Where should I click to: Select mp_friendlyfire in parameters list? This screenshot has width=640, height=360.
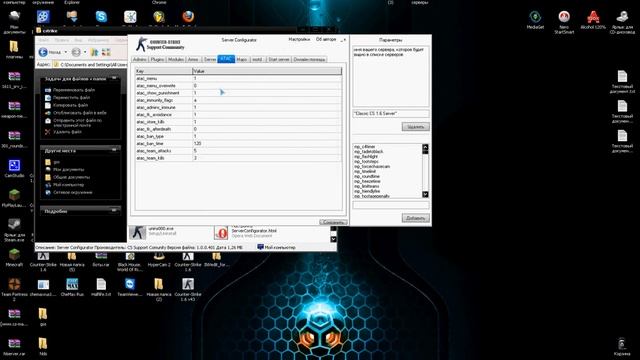(x=367, y=191)
